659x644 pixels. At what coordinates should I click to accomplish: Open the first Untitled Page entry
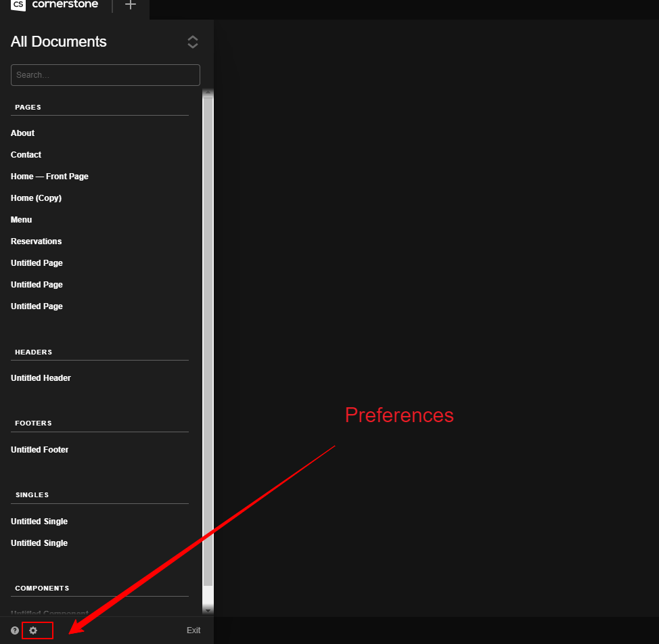[37, 263]
